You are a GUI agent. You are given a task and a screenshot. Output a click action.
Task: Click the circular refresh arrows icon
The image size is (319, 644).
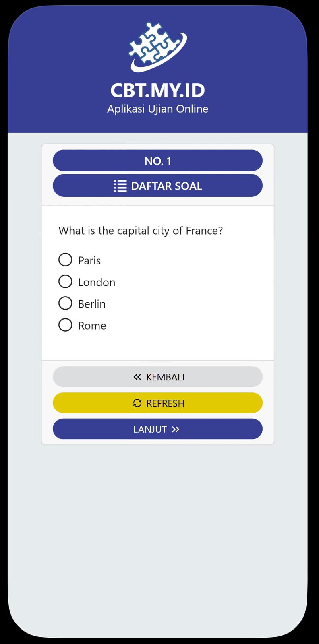click(137, 403)
